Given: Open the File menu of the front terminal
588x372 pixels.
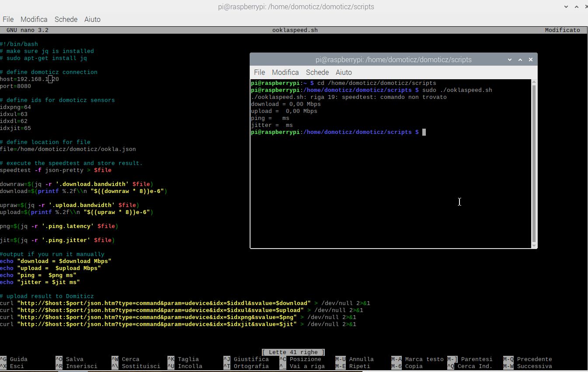Looking at the screenshot, I should click(259, 72).
